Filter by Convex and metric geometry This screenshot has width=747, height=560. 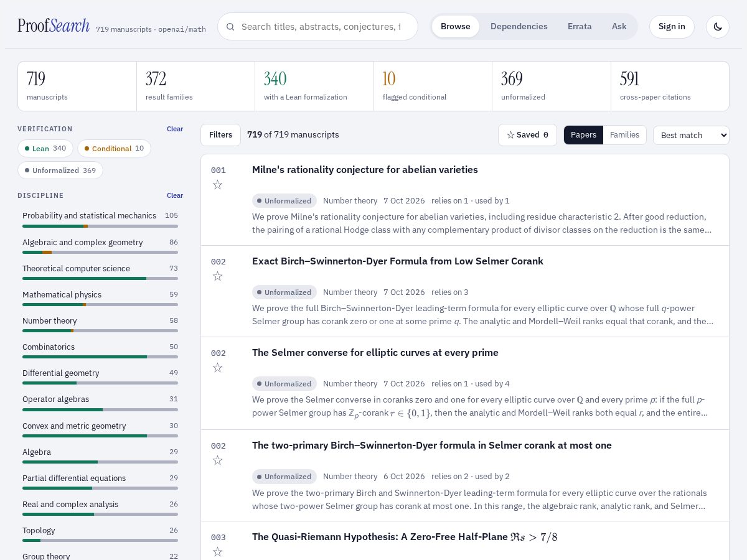tap(100, 430)
